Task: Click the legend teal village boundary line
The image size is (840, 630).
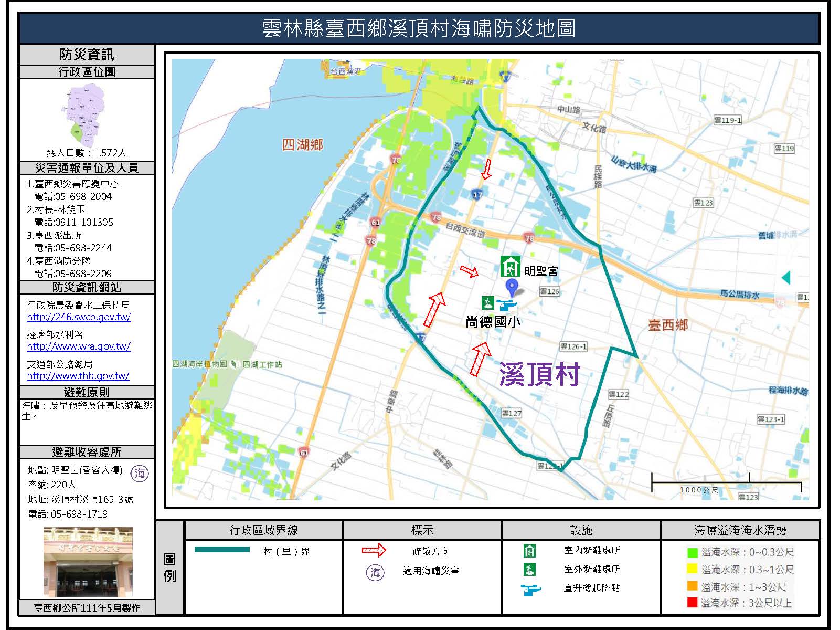Action: [222, 550]
